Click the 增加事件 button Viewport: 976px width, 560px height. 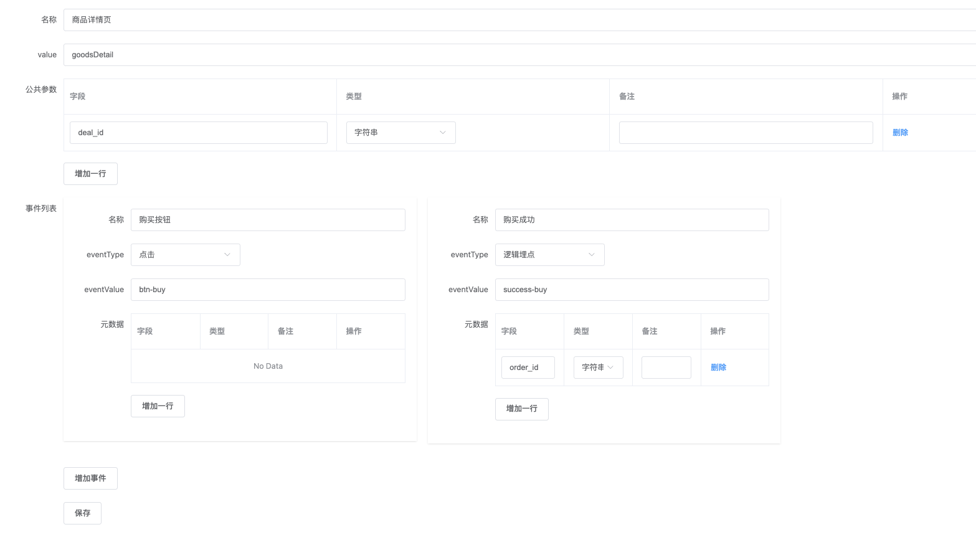tap(90, 478)
